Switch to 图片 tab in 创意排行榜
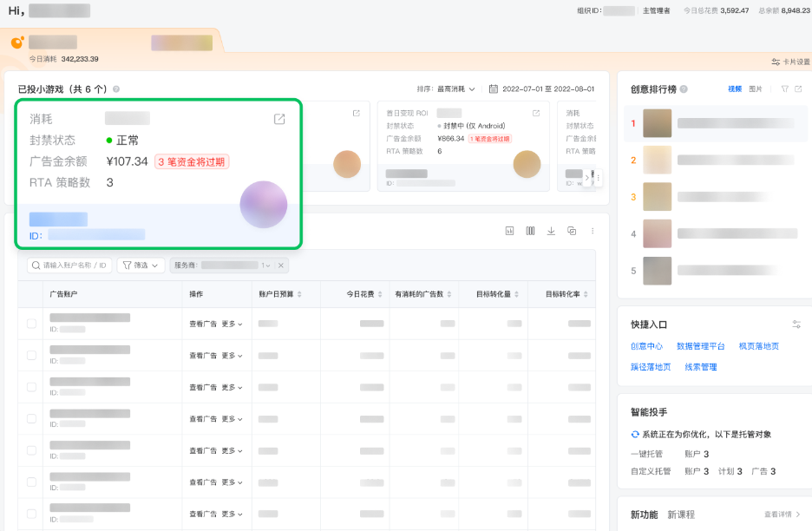Viewport: 812px width, 531px height. click(x=755, y=89)
